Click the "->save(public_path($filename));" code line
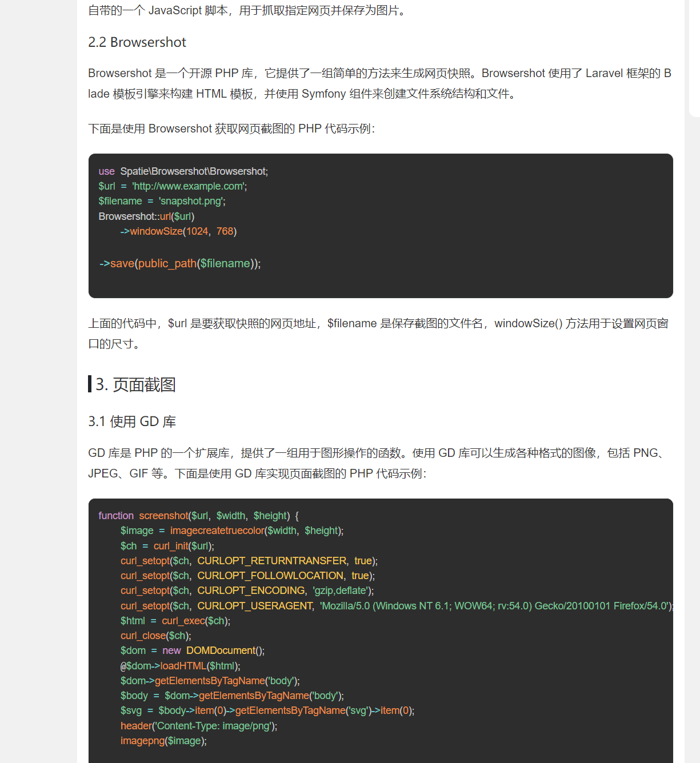This screenshot has width=700, height=763. [x=180, y=263]
